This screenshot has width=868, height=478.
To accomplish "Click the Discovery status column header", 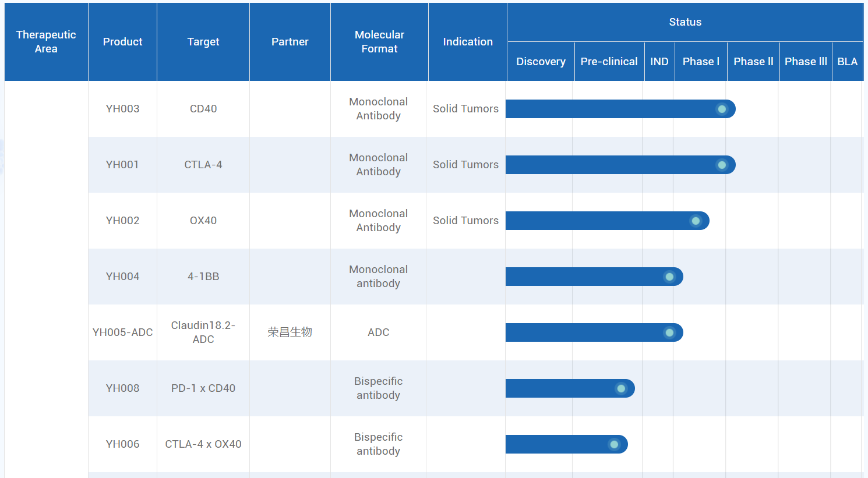I will coord(541,61).
